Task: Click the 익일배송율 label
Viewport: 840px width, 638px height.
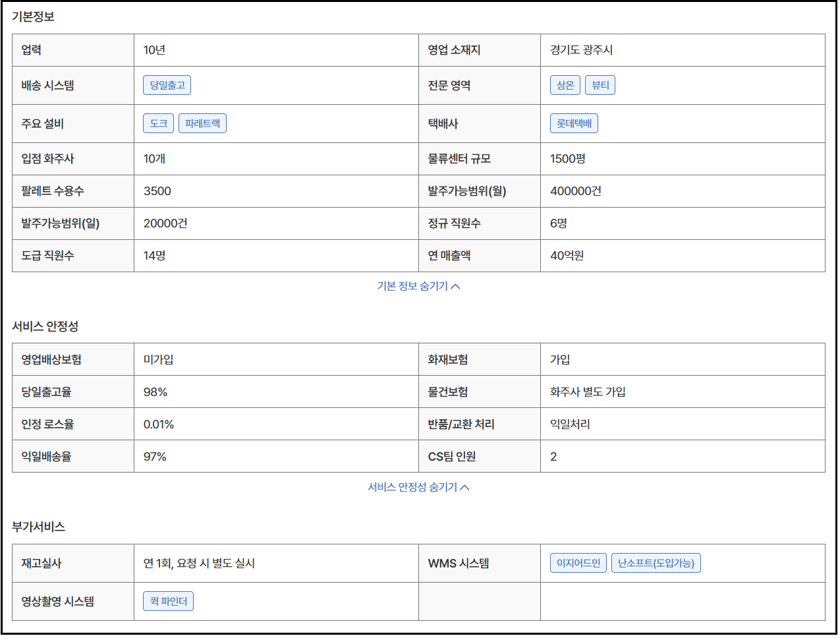Action: (46, 457)
